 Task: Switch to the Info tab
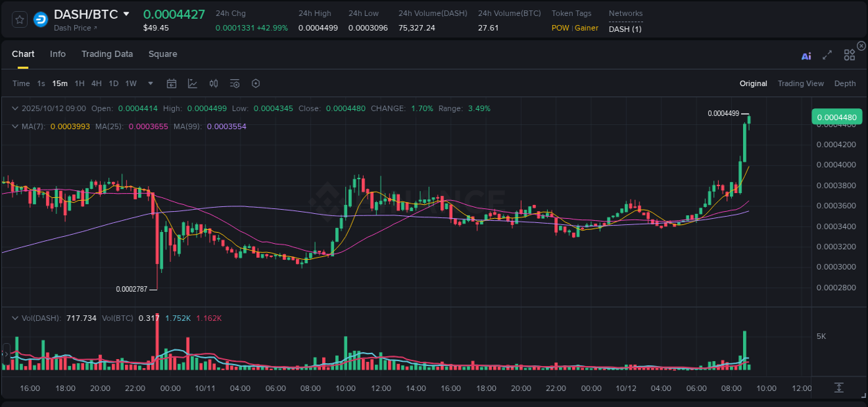click(58, 54)
